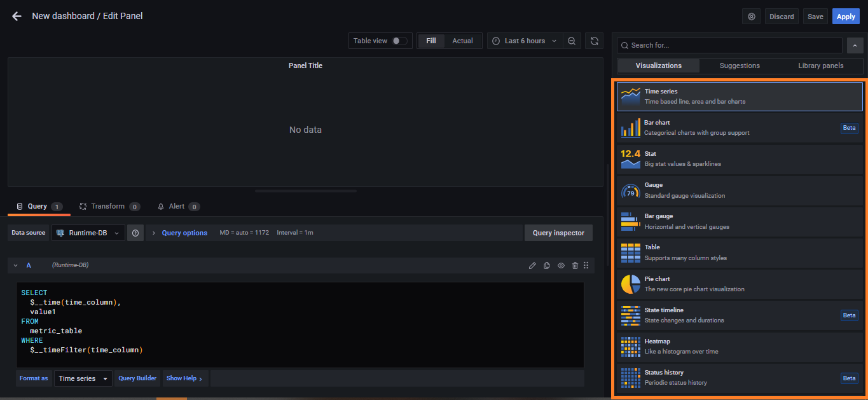The image size is (868, 400).
Task: Collapse the visualization picker chevron
Action: tap(855, 45)
